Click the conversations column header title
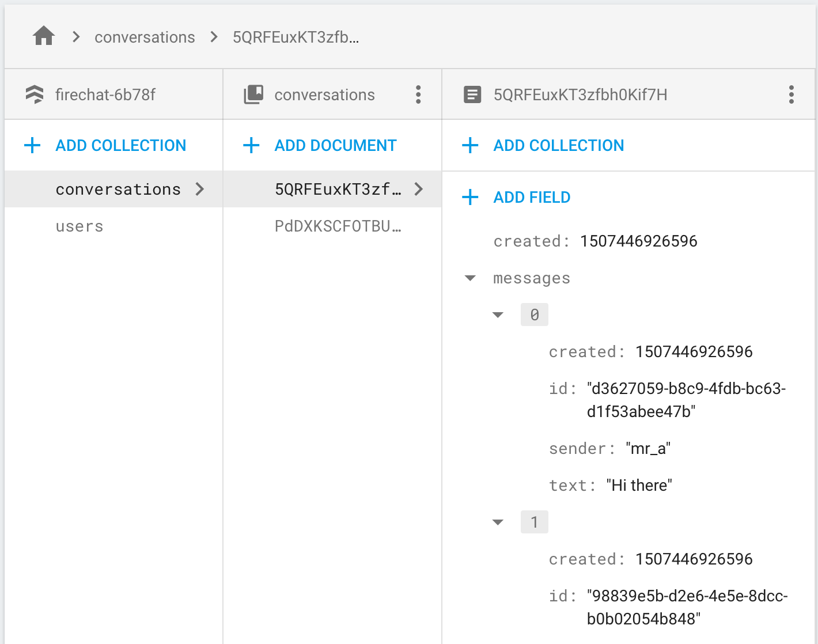This screenshot has width=818, height=644. tap(324, 94)
